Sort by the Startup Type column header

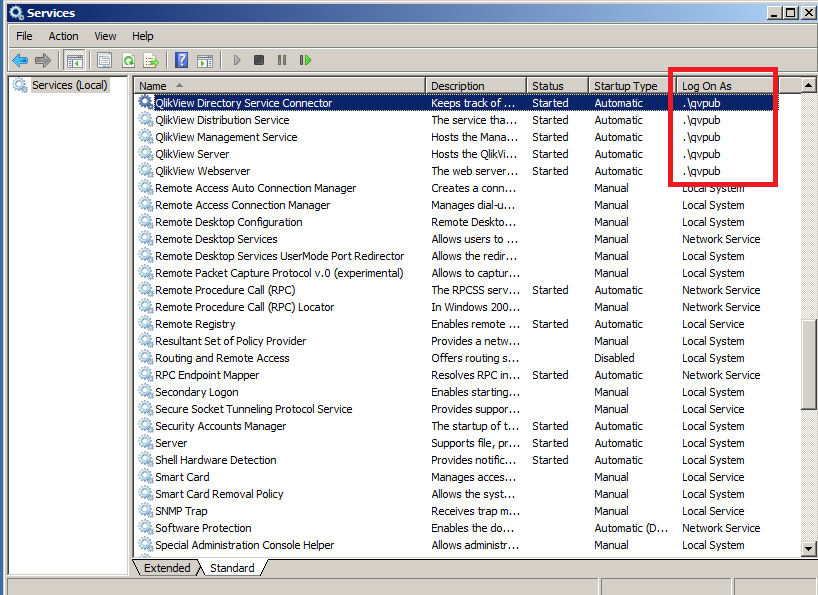click(x=625, y=86)
